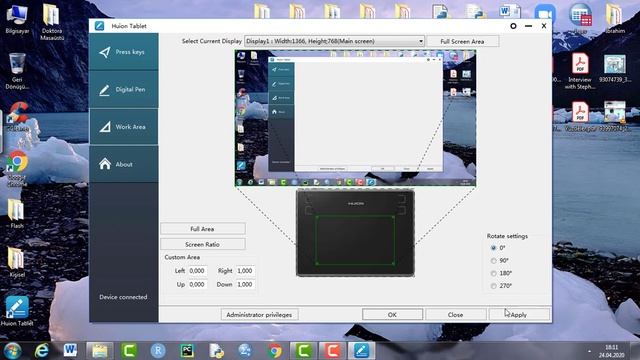
Task: Click the screen preview thumbnail
Action: point(355,118)
